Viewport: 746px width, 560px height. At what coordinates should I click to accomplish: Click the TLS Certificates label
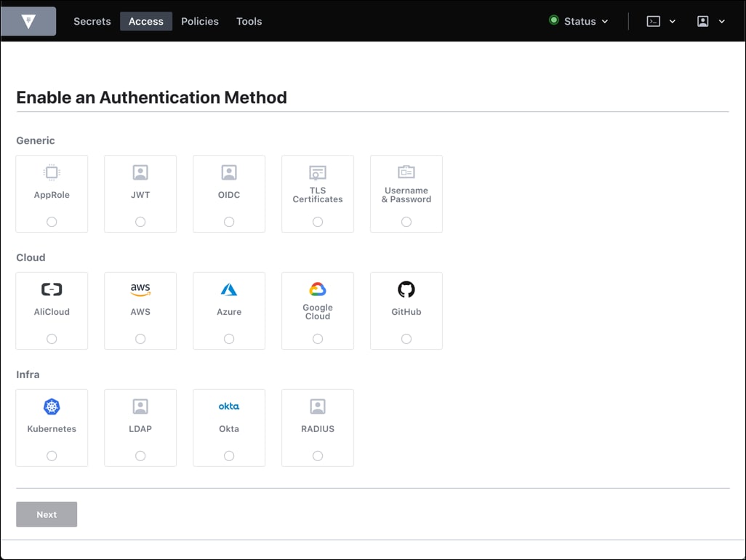coord(317,195)
